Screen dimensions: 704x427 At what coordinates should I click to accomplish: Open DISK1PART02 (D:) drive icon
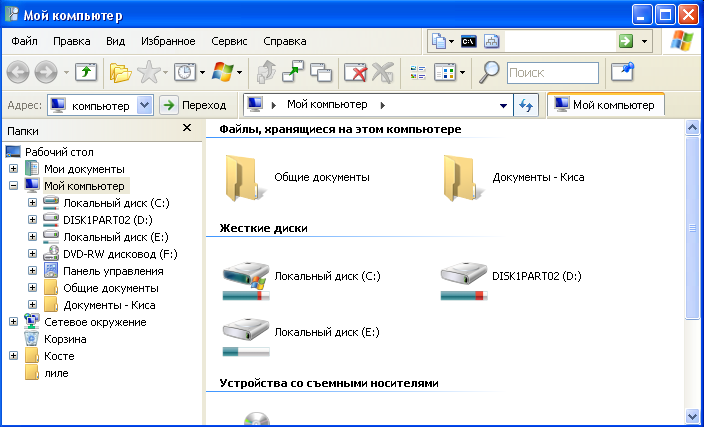click(x=463, y=275)
